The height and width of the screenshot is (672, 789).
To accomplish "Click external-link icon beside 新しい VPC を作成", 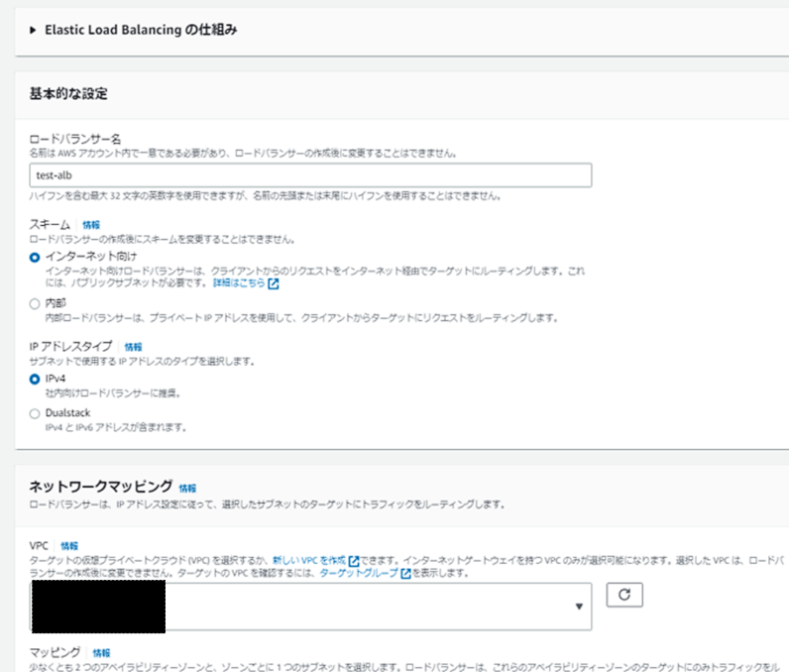I will pyautogui.click(x=353, y=560).
